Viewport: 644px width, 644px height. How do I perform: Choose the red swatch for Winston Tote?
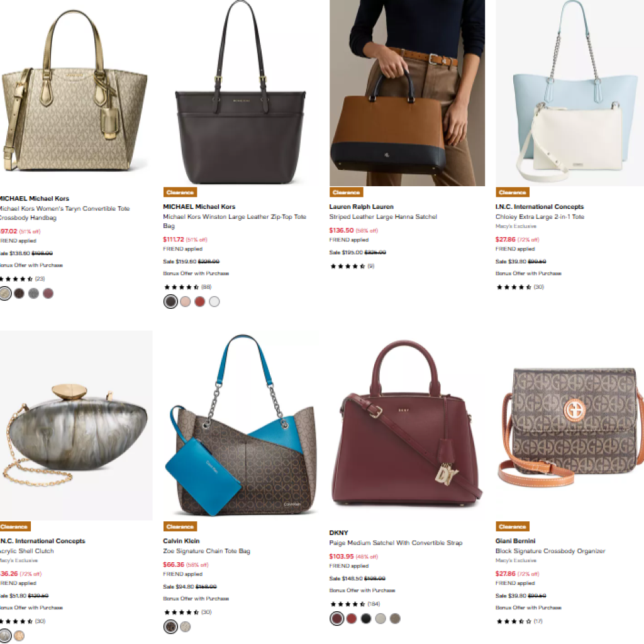tap(199, 301)
